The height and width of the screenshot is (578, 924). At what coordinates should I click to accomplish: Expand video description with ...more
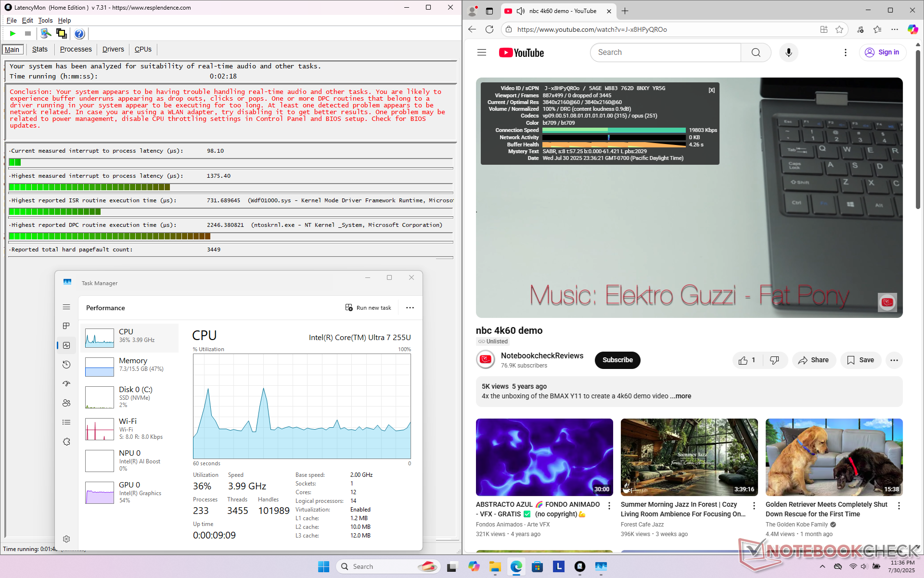tap(680, 396)
